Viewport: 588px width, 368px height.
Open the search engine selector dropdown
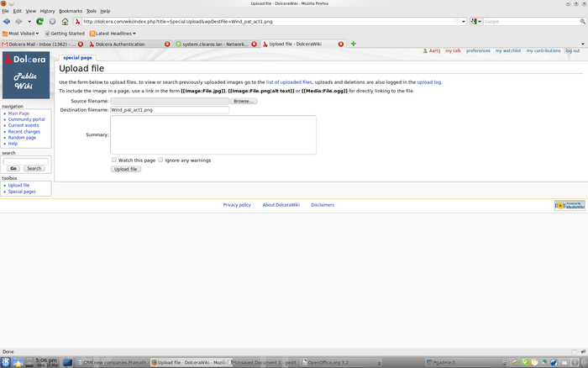click(477, 21)
